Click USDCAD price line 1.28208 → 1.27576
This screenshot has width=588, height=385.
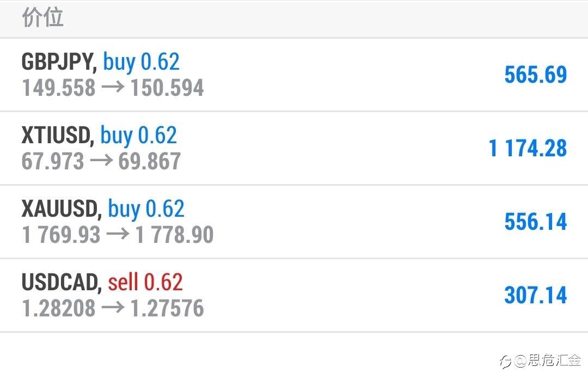pos(113,308)
